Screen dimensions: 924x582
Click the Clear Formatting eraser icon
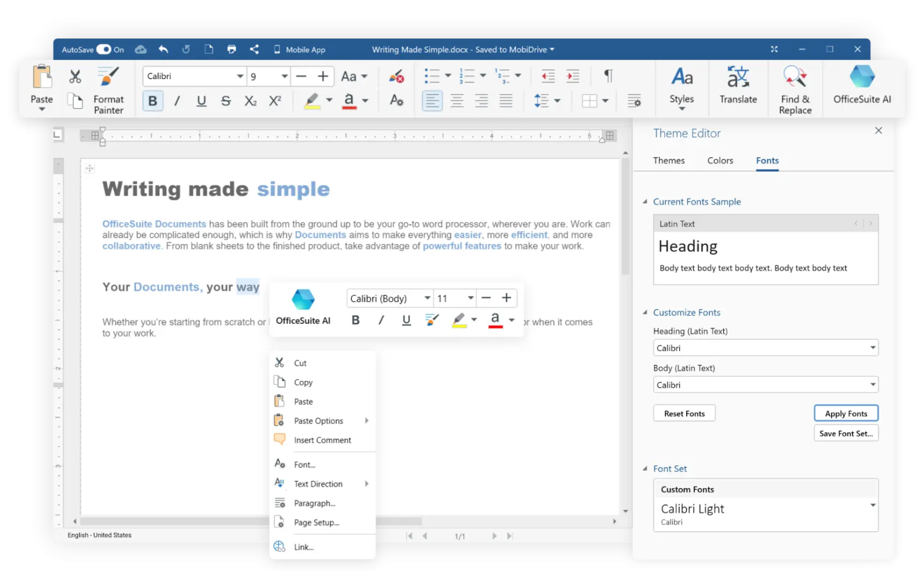396,76
